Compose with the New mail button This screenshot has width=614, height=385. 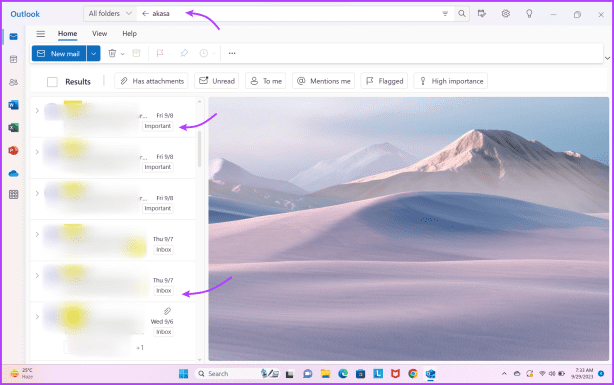coord(59,54)
